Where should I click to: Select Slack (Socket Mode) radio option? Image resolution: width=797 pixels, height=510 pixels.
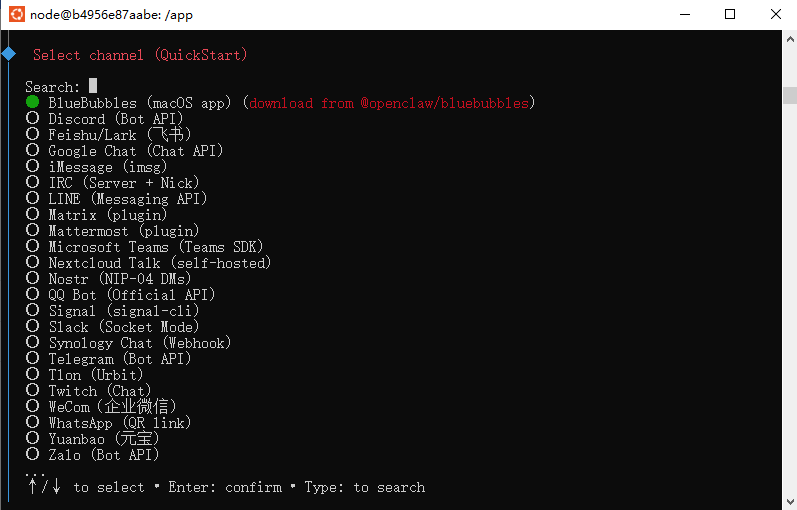pyautogui.click(x=33, y=326)
